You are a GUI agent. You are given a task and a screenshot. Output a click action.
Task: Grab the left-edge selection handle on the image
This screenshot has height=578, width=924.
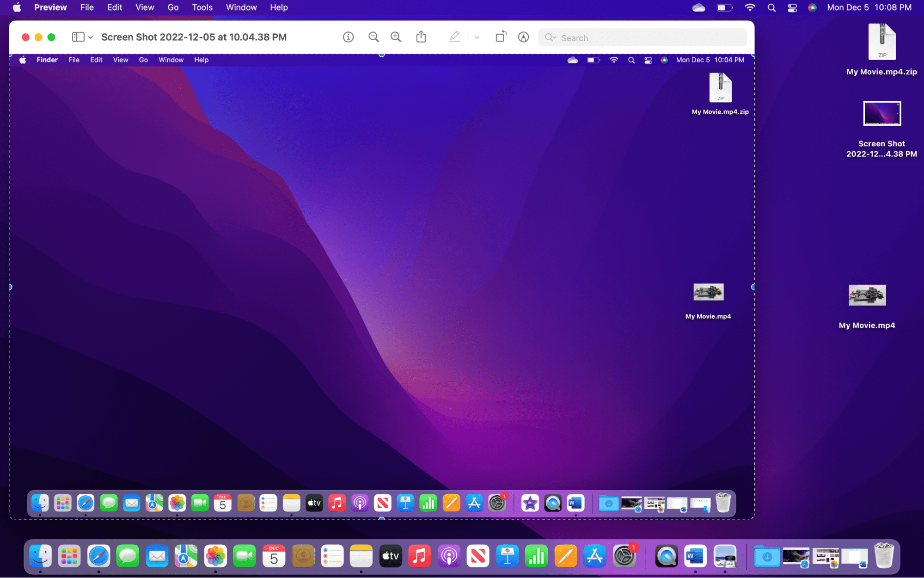coord(10,287)
